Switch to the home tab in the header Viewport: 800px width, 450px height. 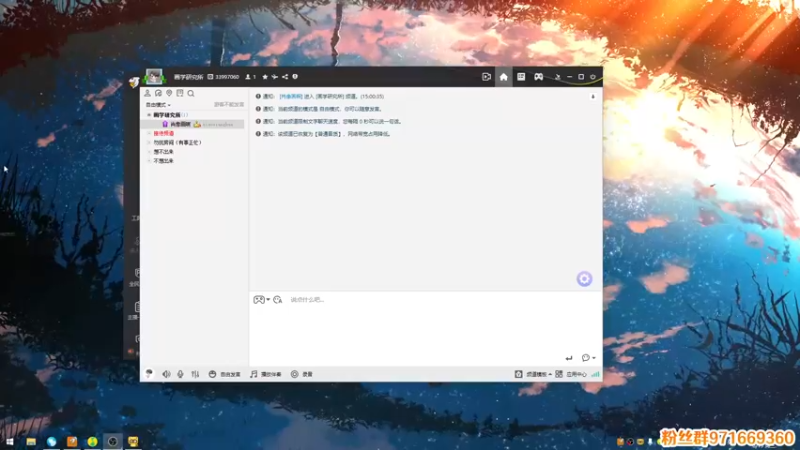[504, 77]
